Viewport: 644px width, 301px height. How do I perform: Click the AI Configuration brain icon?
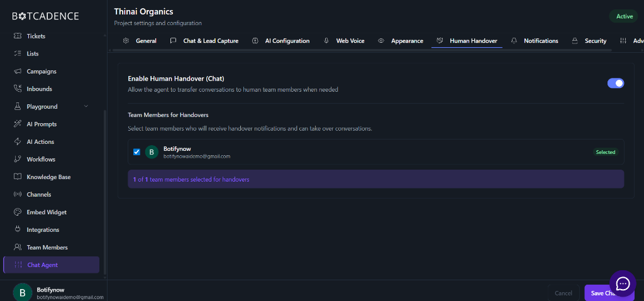[x=255, y=41]
